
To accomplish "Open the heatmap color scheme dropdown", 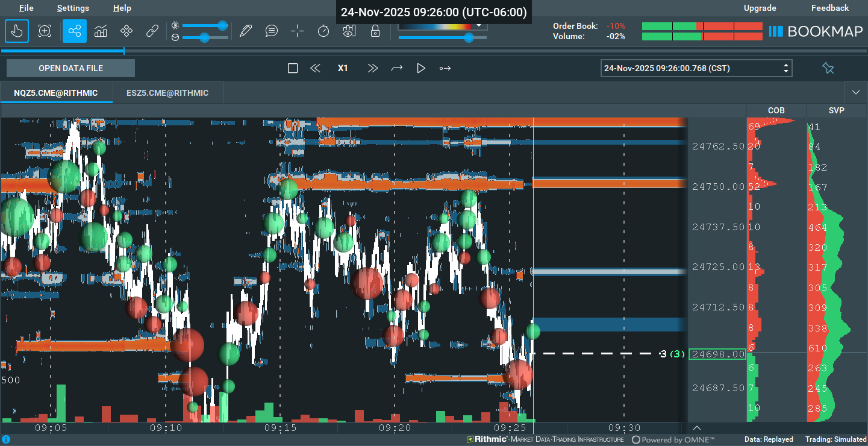I will pyautogui.click(x=479, y=26).
